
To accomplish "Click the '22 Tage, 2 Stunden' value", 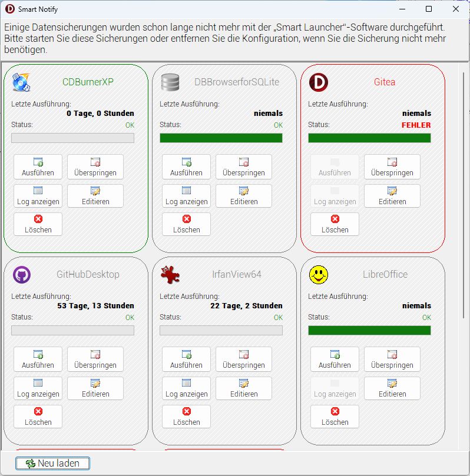I will (x=246, y=306).
